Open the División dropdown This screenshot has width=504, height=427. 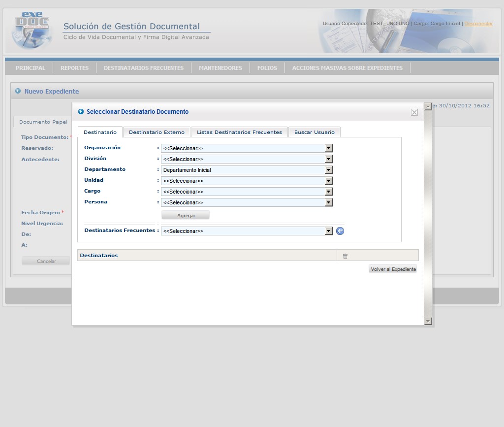tap(247, 159)
